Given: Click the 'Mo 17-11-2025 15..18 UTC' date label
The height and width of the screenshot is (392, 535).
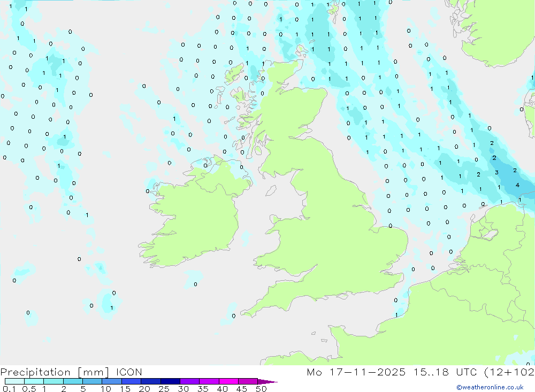Looking at the screenshot, I should 392,372.
